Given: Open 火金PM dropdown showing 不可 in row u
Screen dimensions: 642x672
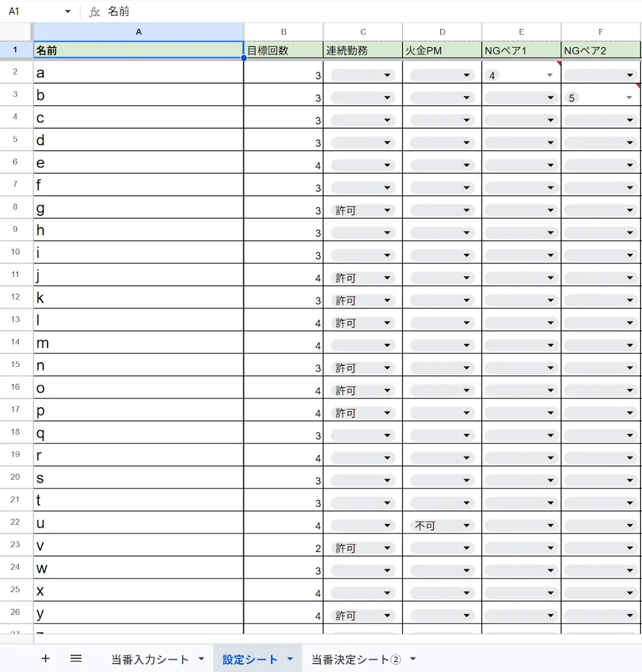Looking at the screenshot, I should tap(442, 526).
